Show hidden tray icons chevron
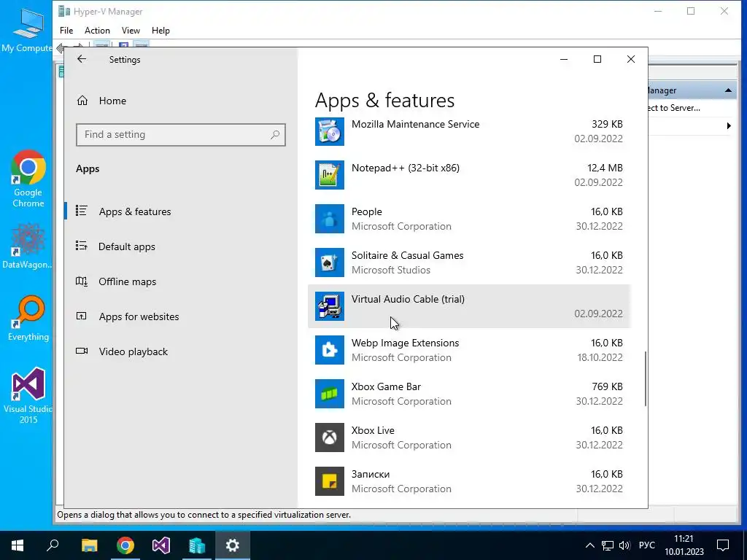This screenshot has height=560, width=747. (x=589, y=545)
